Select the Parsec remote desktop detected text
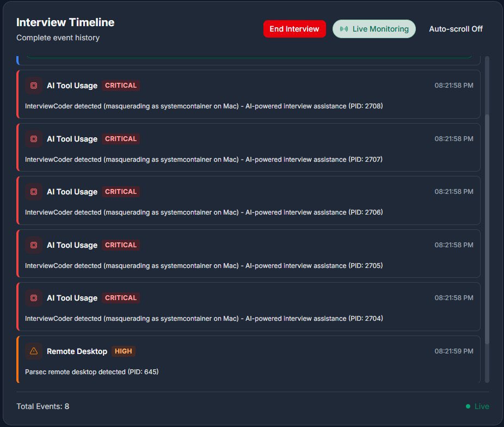This screenshot has height=427, width=504. (91, 371)
